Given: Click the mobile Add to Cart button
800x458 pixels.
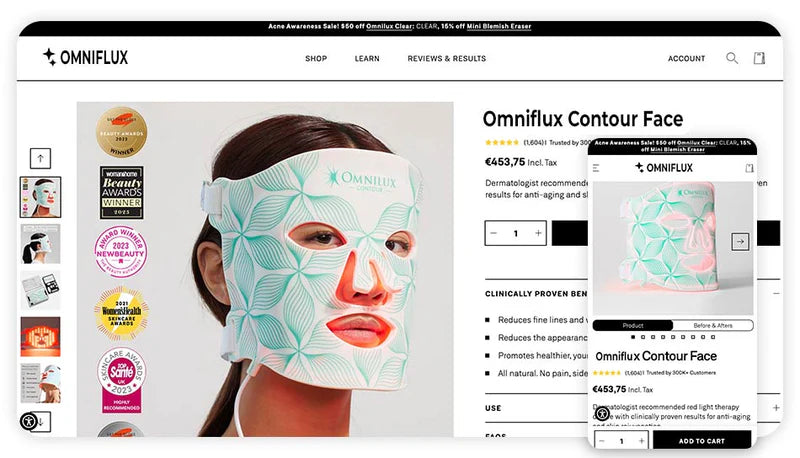Looking at the screenshot, I should click(702, 441).
